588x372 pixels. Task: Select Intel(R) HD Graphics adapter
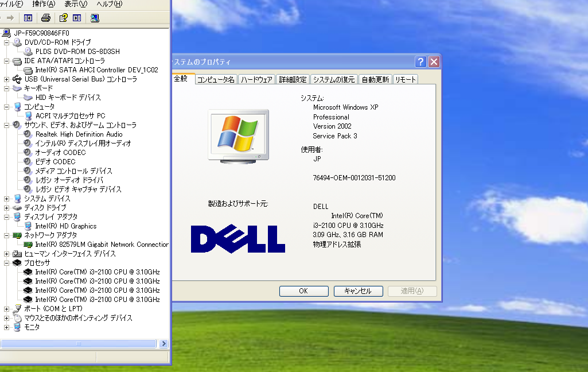65,226
